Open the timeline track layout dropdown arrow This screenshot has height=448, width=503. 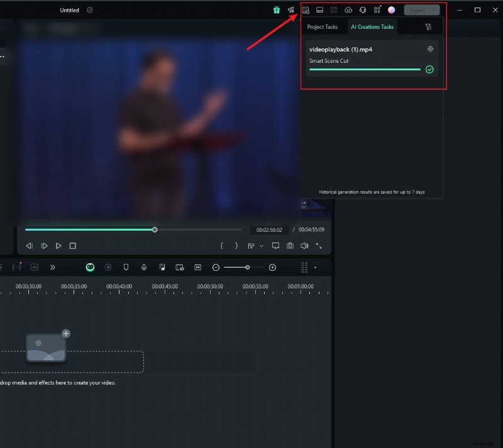(x=315, y=268)
